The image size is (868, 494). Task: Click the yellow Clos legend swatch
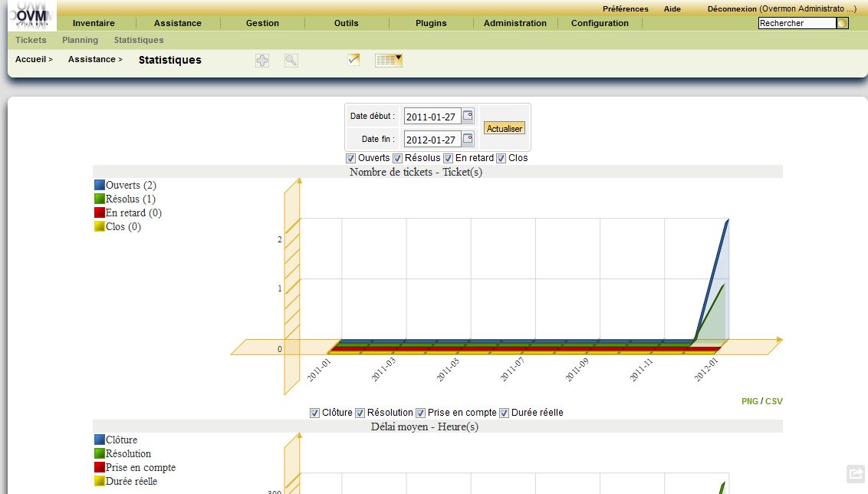(x=100, y=226)
